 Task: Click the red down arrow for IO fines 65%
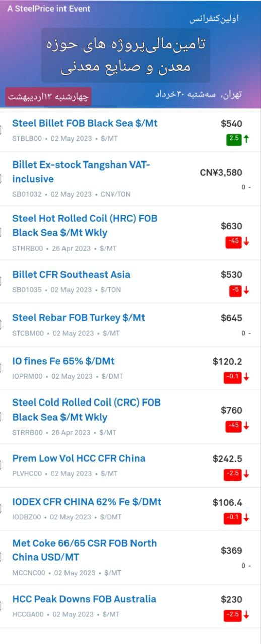[246, 377]
